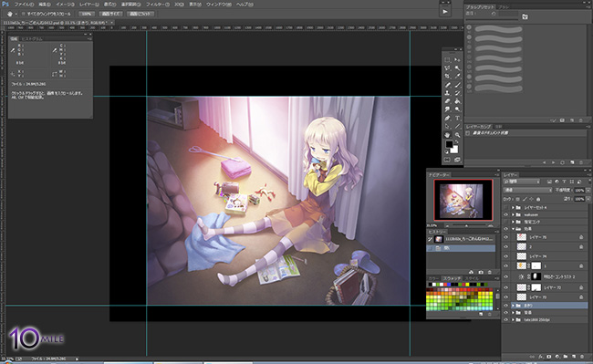Hide the wakusen layer group
593x364 pixels.
[x=505, y=214]
